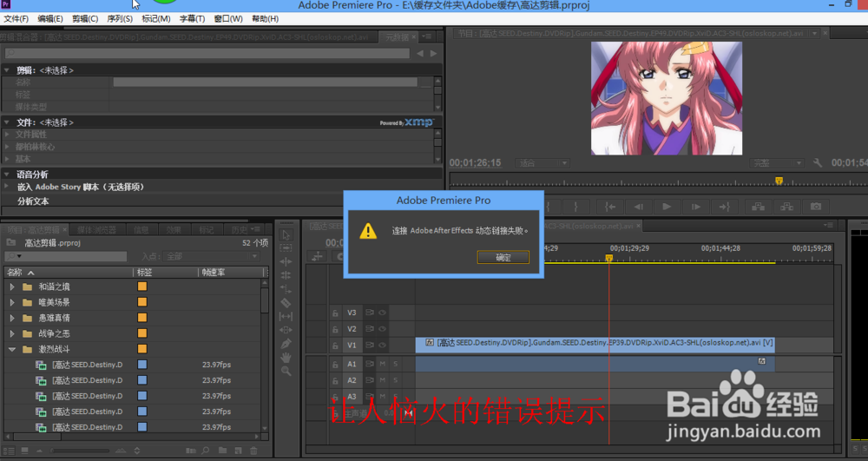Image resolution: width=868 pixels, height=461 pixels.
Task: Click the program monitor playhead marker
Action: pyautogui.click(x=779, y=181)
